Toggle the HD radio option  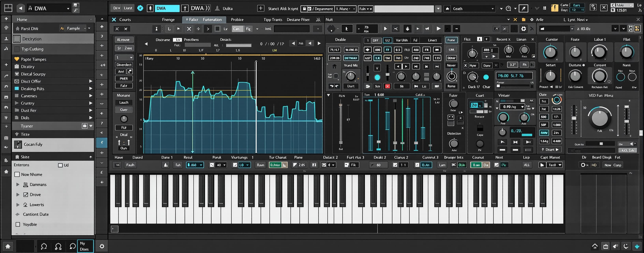[583, 165]
